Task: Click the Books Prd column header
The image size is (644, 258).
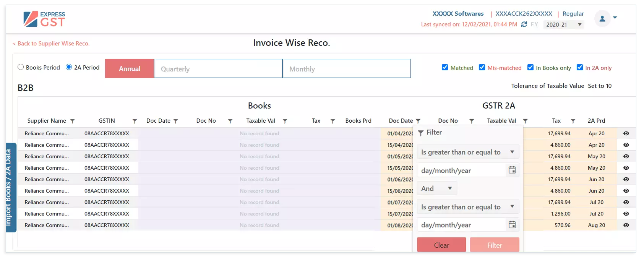Action: [358, 121]
